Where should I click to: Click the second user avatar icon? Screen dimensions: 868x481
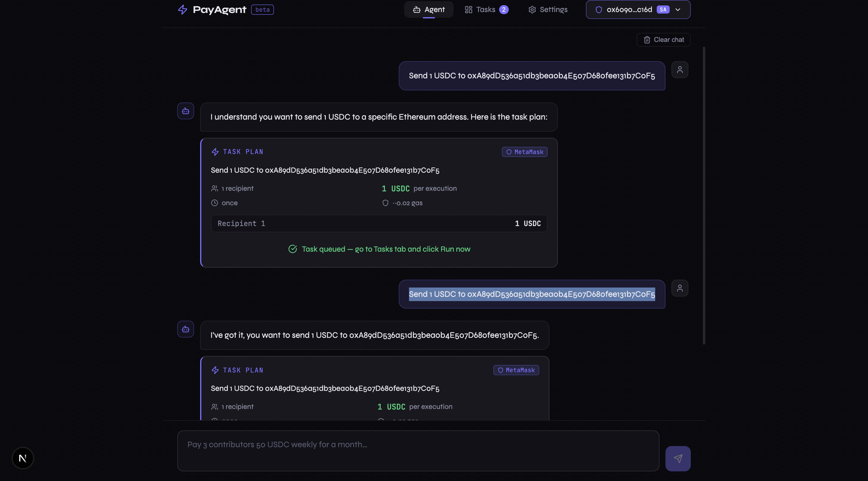click(x=680, y=288)
